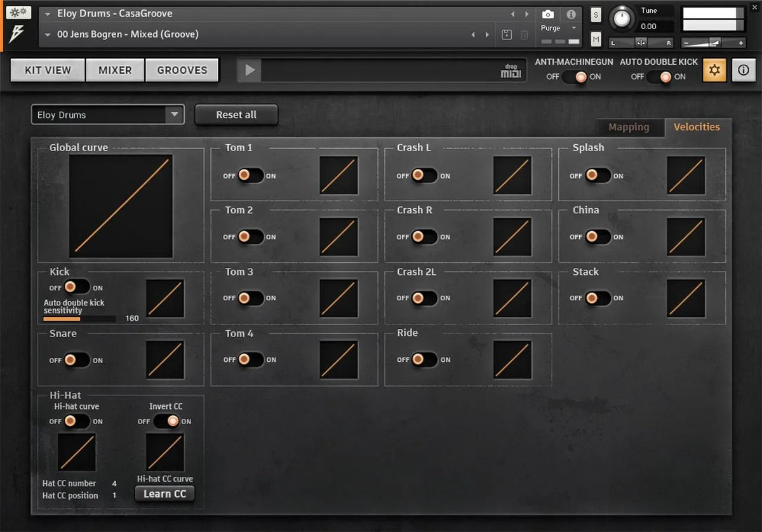Image resolution: width=762 pixels, height=532 pixels.
Task: Open the settings gear icon
Action: [x=714, y=70]
